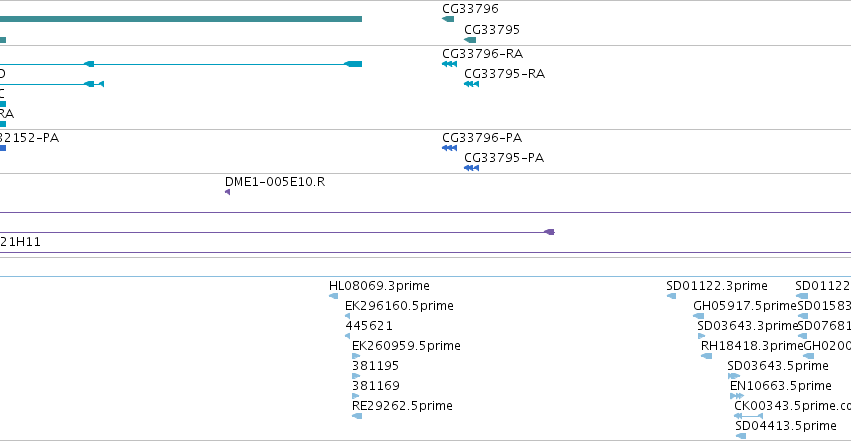Click the SD04413.5prime EST glyph
The image size is (851, 441).
coord(741,436)
